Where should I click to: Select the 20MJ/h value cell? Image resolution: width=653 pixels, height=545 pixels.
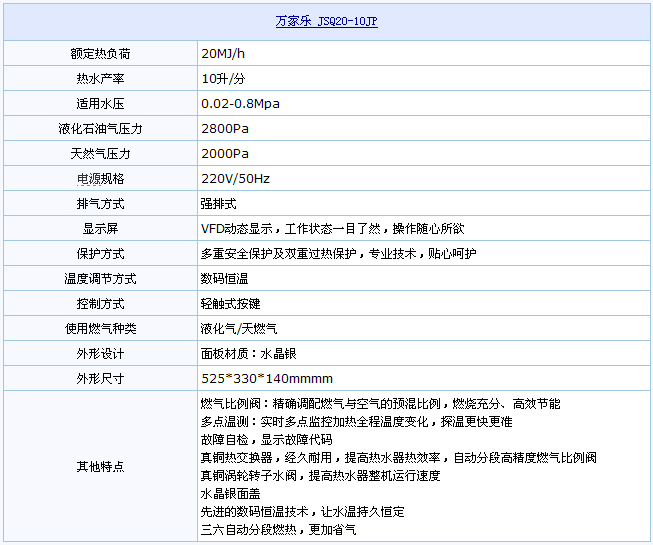[x=223, y=53]
